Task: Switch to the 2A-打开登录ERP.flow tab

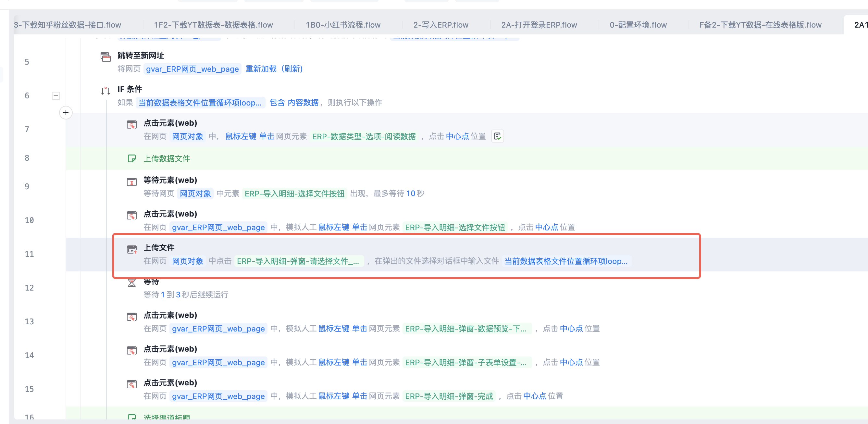Action: [x=539, y=25]
